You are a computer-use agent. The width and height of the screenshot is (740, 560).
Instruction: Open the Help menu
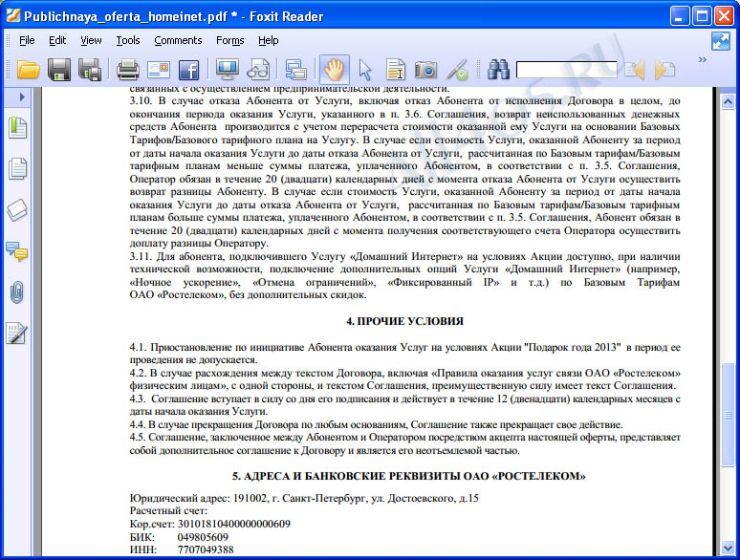click(268, 40)
